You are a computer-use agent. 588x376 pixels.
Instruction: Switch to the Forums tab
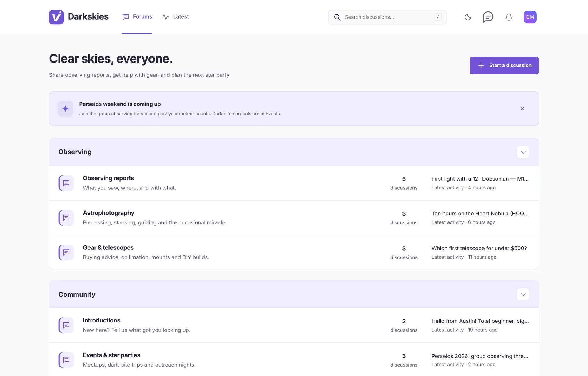tap(137, 17)
